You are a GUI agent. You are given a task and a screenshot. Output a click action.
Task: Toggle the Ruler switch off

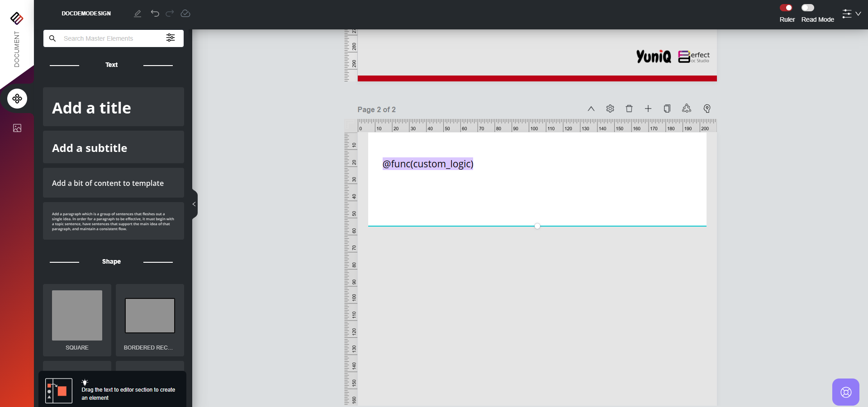coord(786,8)
